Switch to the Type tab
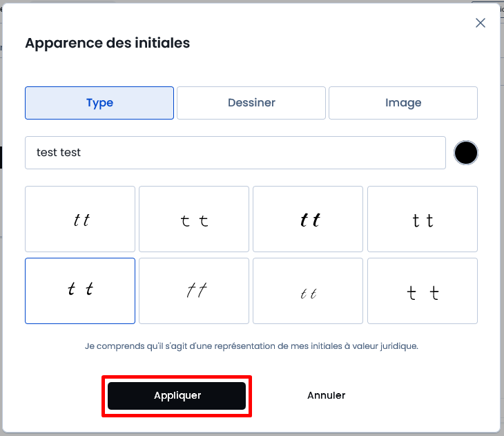Screen dimensions: 504x436 (99, 103)
